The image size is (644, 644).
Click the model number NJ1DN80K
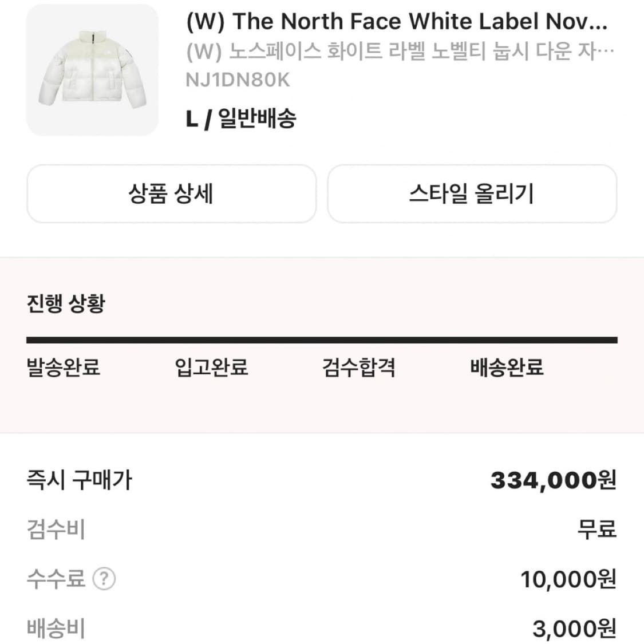pos(238,80)
